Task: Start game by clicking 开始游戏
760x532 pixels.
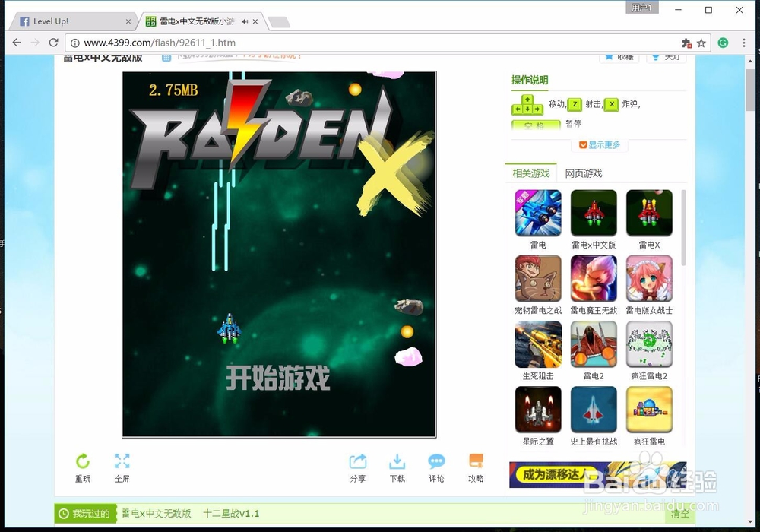Action: 278,378
